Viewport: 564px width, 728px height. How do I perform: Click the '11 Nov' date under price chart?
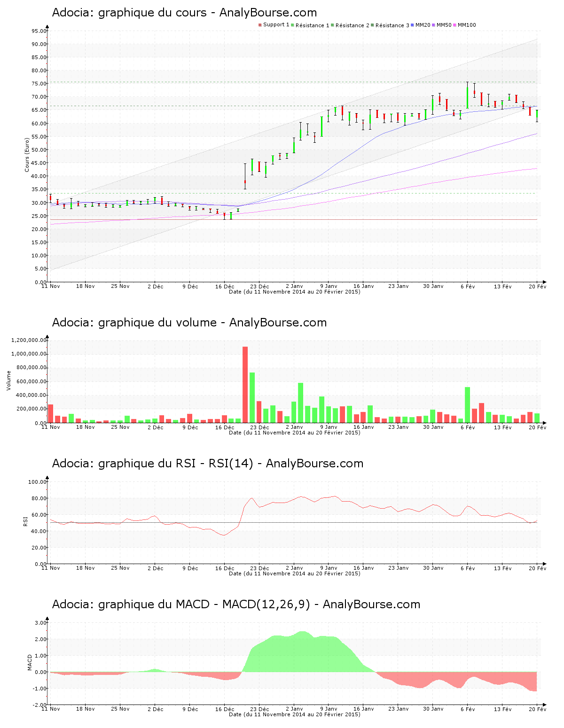tap(51, 286)
